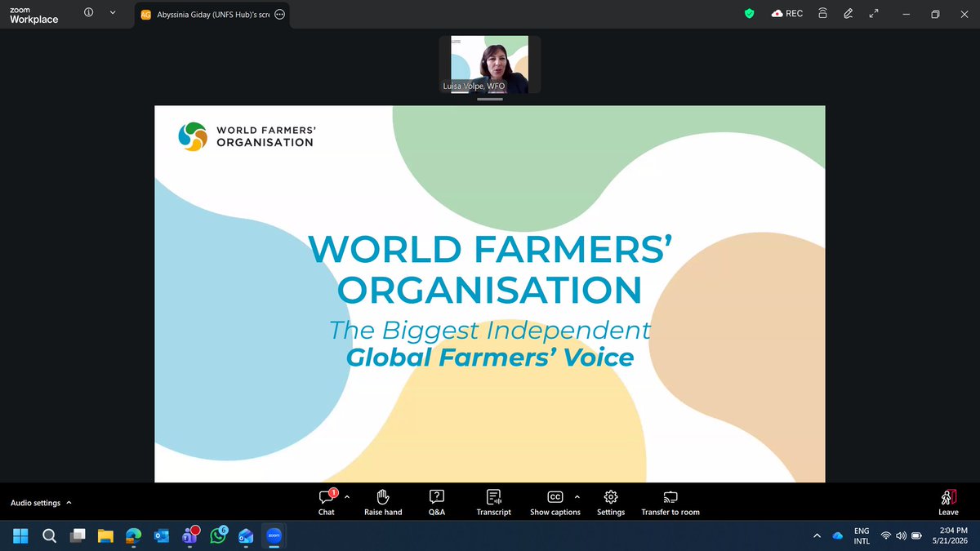980x551 pixels.
Task: Open volume speaker tray icon
Action: pos(902,535)
